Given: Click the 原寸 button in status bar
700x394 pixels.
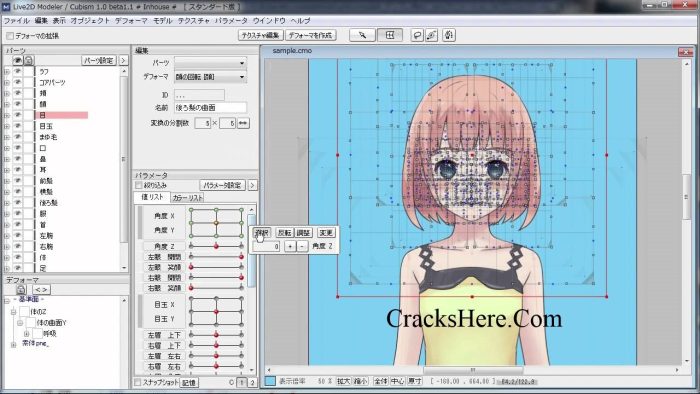Looking at the screenshot, I should click(415, 381).
